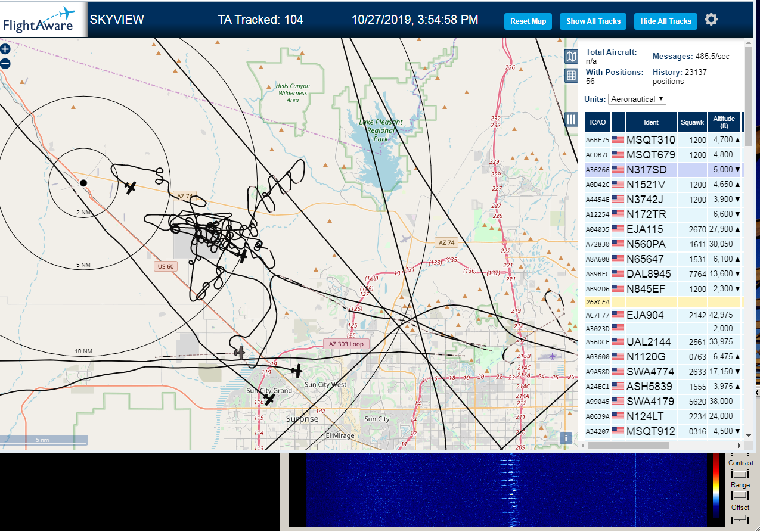This screenshot has height=532, width=760.
Task: Select the N1120G aircraft row
Action: pyautogui.click(x=663, y=357)
